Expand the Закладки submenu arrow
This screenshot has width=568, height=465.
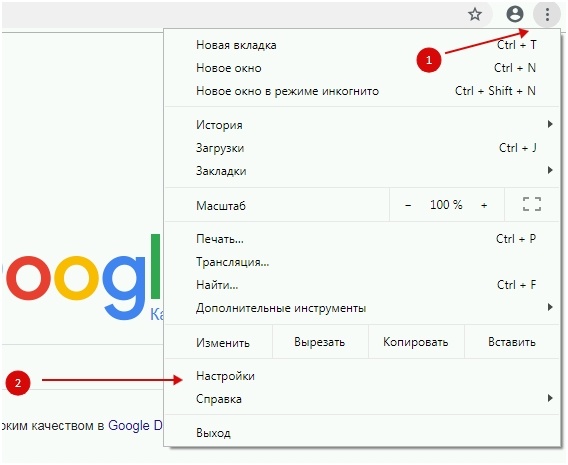pyautogui.click(x=550, y=170)
